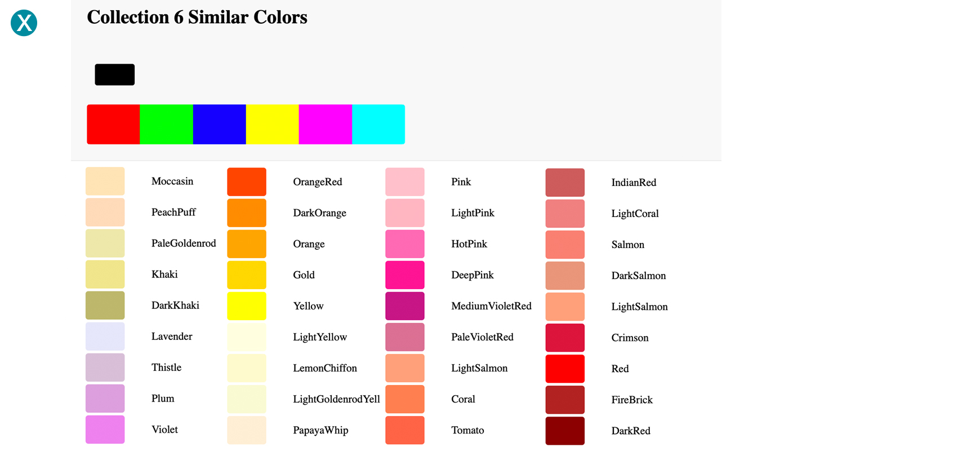The width and height of the screenshot is (980, 451).
Task: Select the Lavender swatch
Action: (x=105, y=336)
